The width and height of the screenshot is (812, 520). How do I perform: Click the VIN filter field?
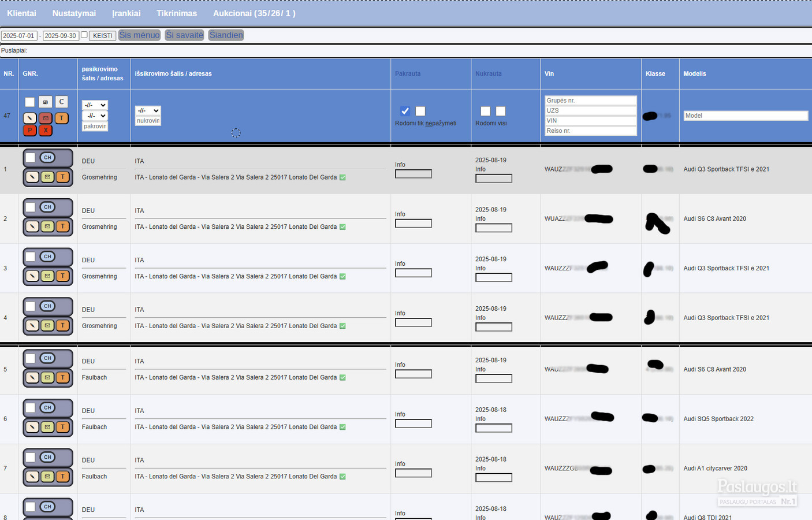click(590, 121)
